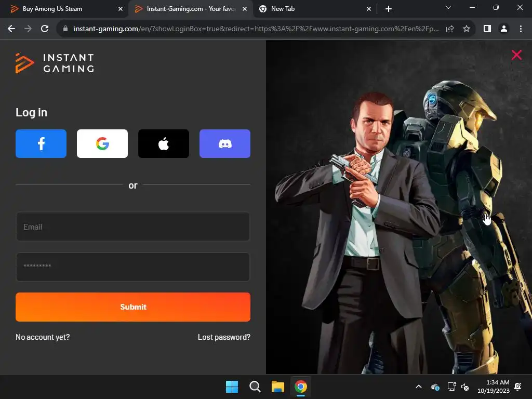Close the 'Buy Among Us Steam' tab
This screenshot has height=399, width=532.
click(x=121, y=9)
